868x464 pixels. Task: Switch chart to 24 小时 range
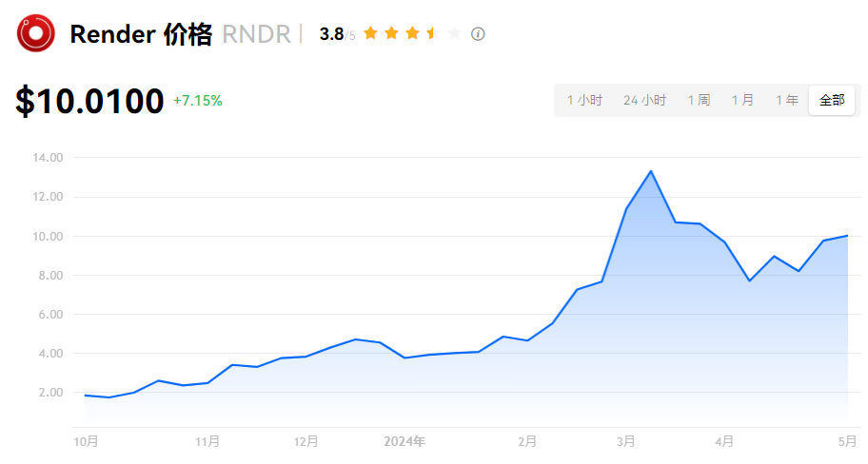coord(644,101)
